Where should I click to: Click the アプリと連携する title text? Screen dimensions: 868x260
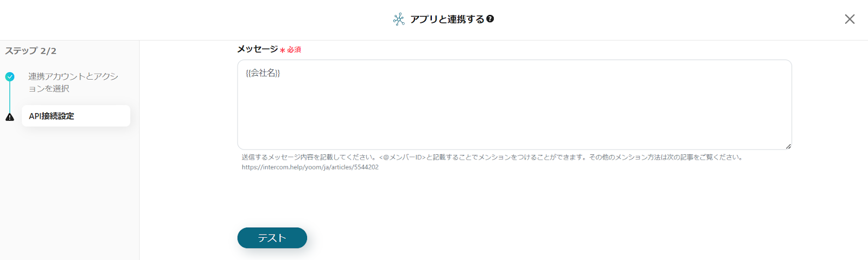coord(447,19)
